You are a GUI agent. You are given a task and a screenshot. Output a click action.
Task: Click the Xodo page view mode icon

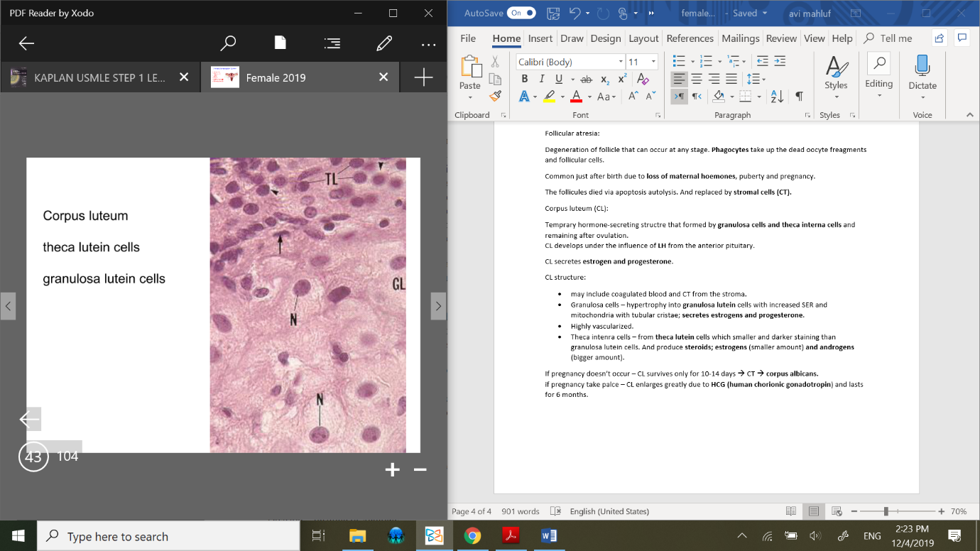coord(281,44)
